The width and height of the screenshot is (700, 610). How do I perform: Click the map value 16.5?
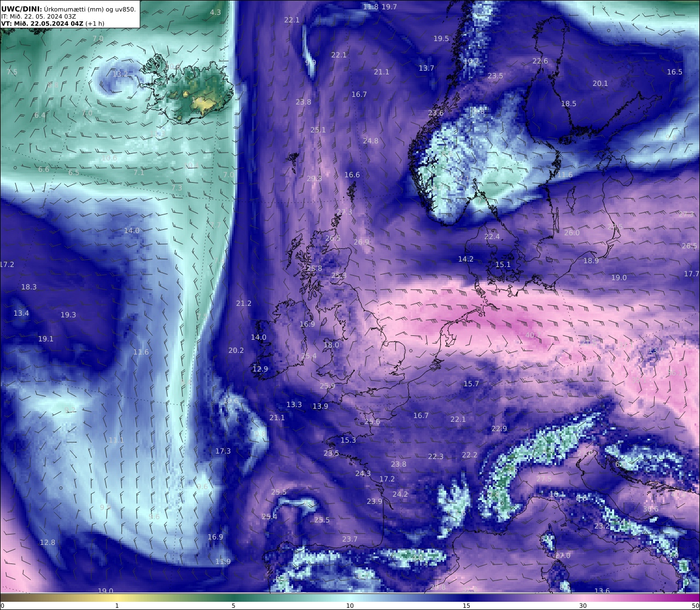(675, 72)
